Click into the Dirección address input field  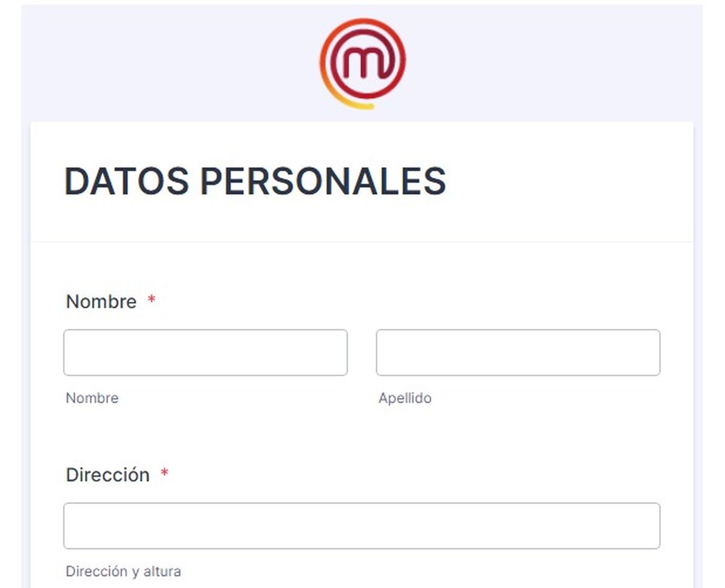(x=361, y=526)
